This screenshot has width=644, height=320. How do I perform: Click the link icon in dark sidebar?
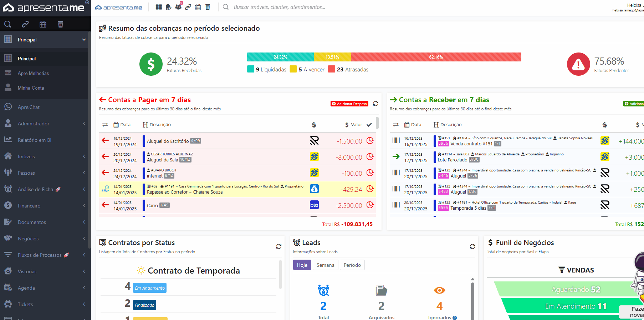(x=25, y=24)
